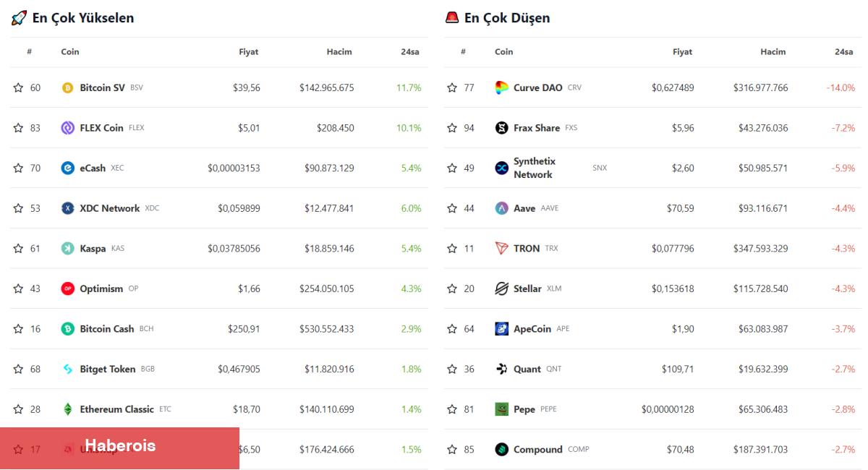Toggle the star for eCash

(18, 168)
